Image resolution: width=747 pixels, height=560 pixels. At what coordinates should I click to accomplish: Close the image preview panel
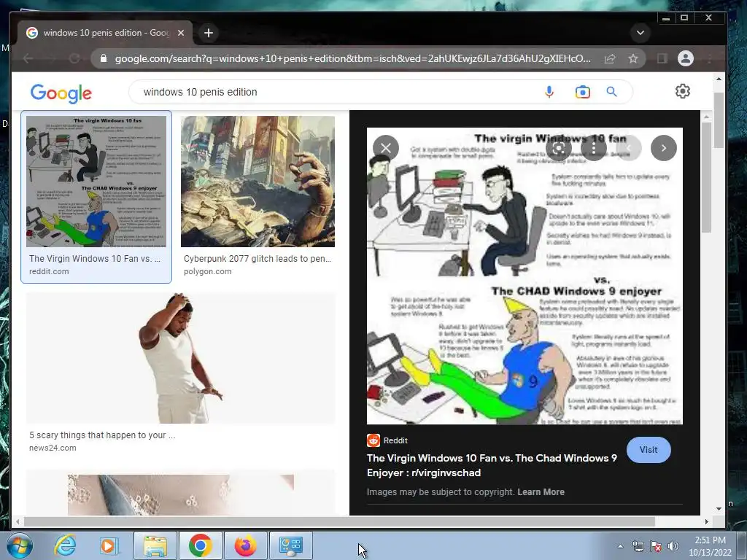(386, 148)
